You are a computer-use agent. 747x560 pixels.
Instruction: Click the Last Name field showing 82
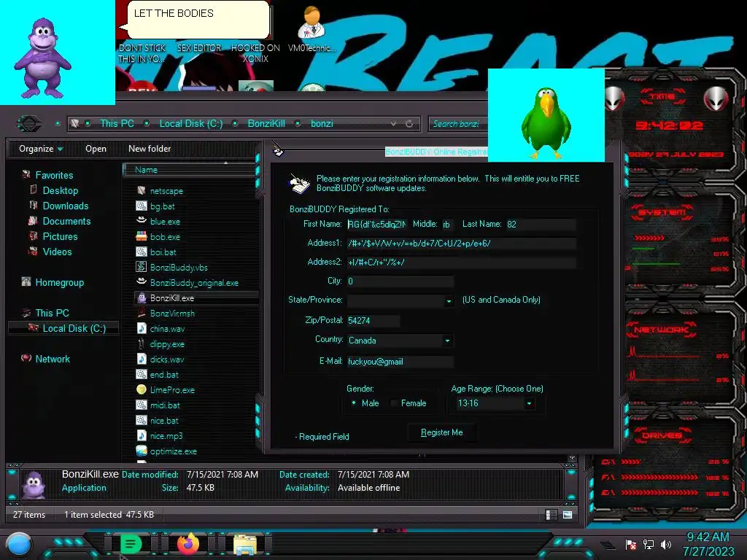541,225
